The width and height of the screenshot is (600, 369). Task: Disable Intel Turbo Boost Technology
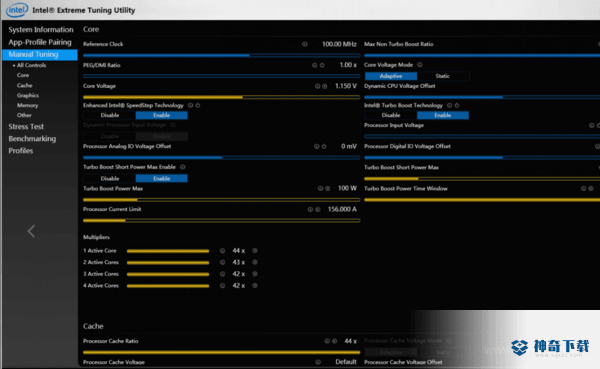tap(391, 115)
